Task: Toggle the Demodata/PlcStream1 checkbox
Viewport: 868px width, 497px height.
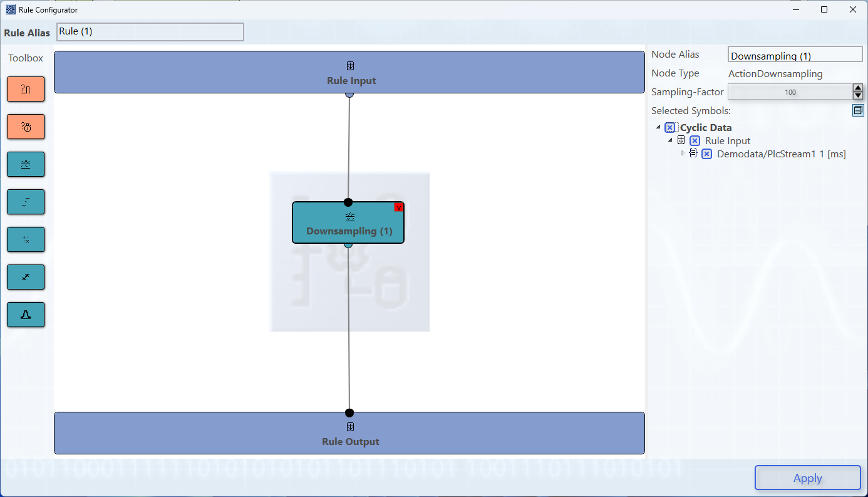Action: (706, 154)
